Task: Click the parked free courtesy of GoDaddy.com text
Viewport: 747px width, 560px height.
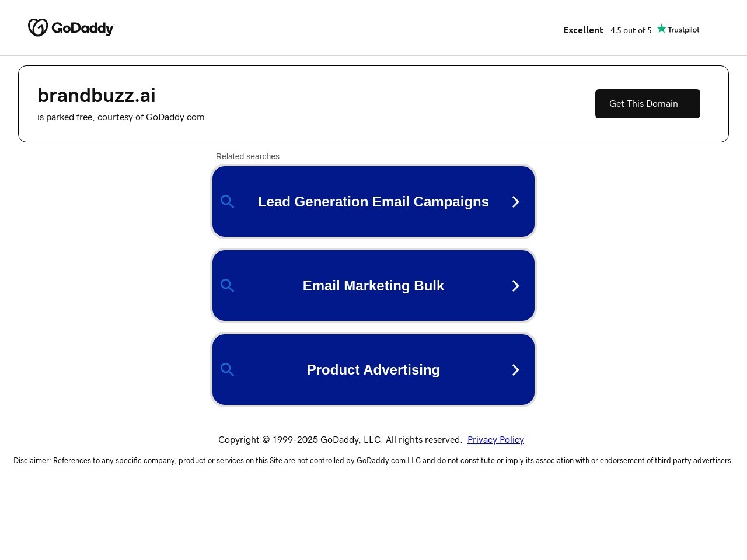Action: pyautogui.click(x=122, y=117)
